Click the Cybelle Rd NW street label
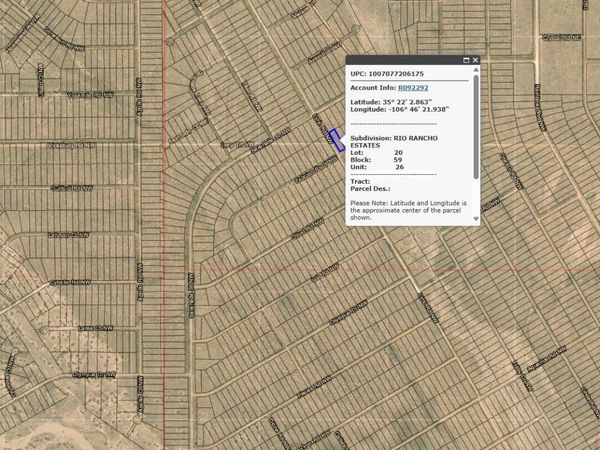The width and height of the screenshot is (600, 450). point(70,282)
